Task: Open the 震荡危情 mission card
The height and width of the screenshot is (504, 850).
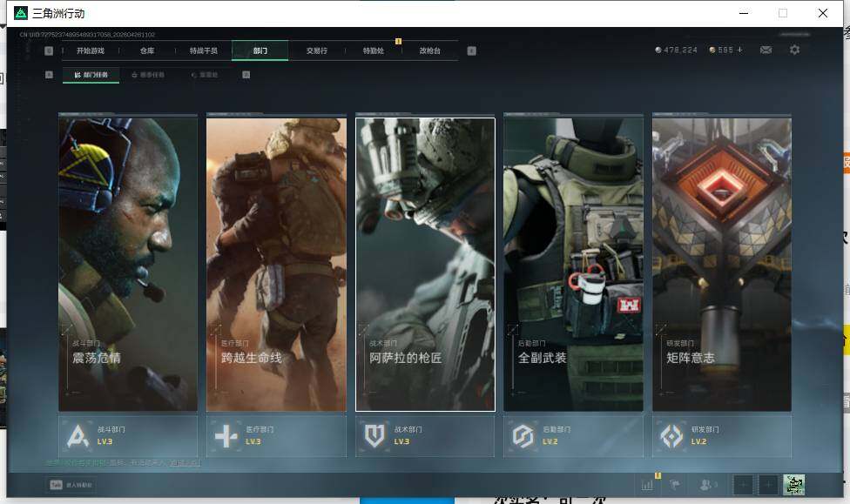Action: 128,261
